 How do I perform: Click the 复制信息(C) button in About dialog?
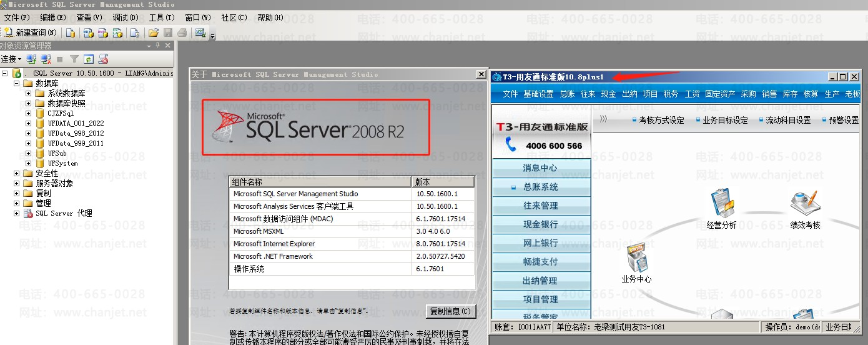point(451,311)
